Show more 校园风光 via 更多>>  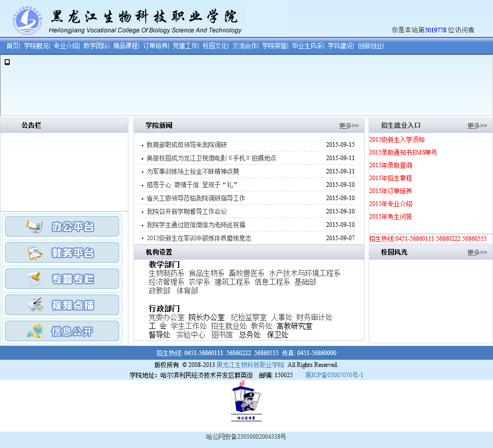pos(477,252)
